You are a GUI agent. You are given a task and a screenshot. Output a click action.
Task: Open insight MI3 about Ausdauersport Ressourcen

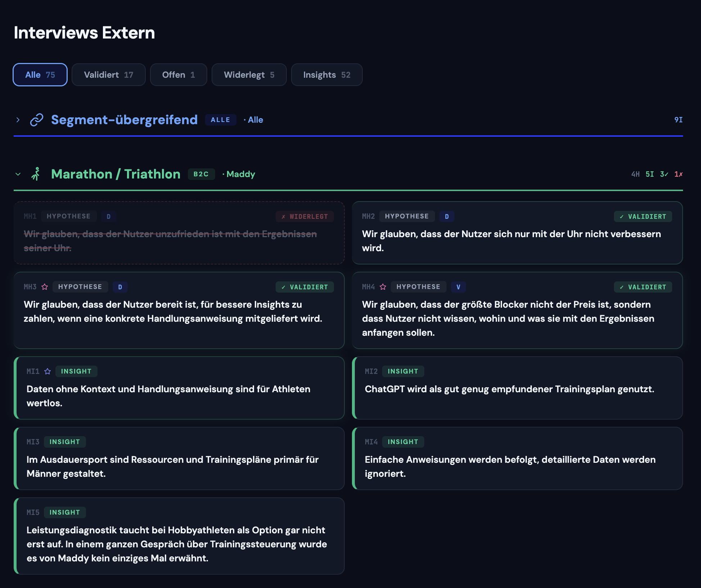(x=173, y=466)
